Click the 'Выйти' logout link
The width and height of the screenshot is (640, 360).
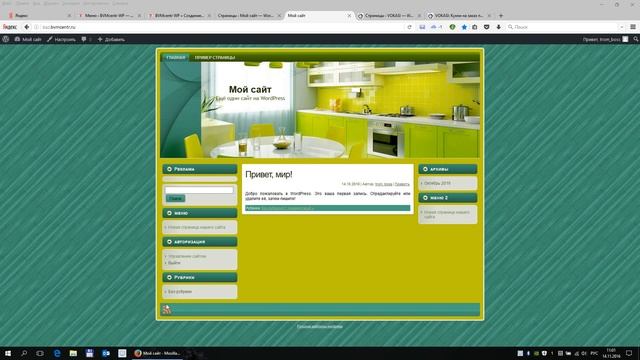point(174,263)
